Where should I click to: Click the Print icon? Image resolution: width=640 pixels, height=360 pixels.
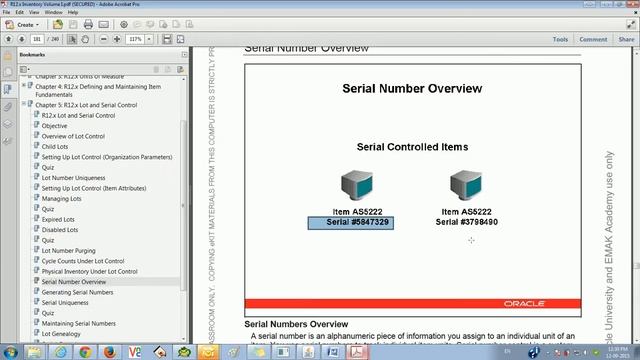tap(88, 24)
